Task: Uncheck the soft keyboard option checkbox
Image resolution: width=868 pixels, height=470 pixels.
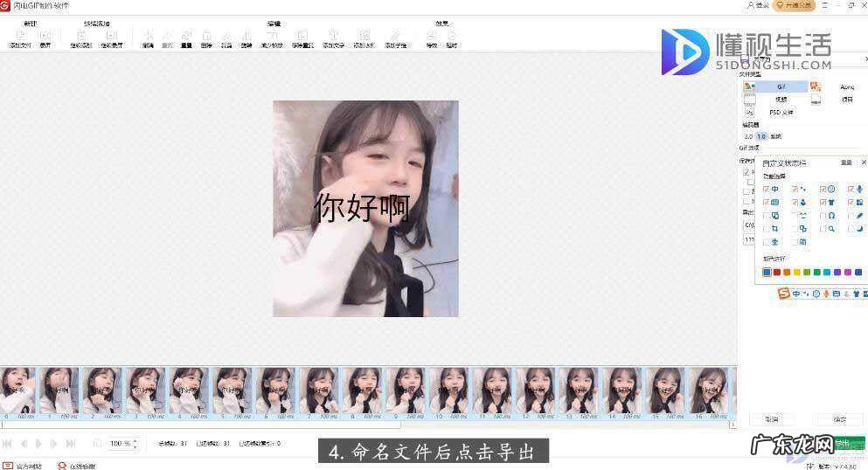Action: (x=766, y=203)
